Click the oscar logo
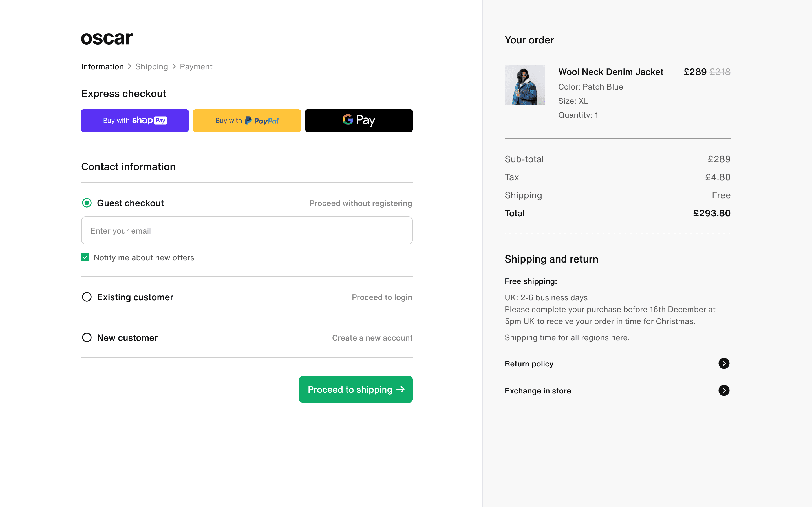Image resolution: width=812 pixels, height=507 pixels. [107, 38]
